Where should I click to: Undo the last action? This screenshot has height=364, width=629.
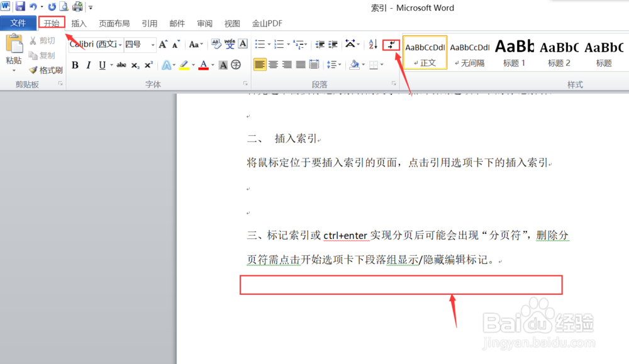tap(33, 6)
